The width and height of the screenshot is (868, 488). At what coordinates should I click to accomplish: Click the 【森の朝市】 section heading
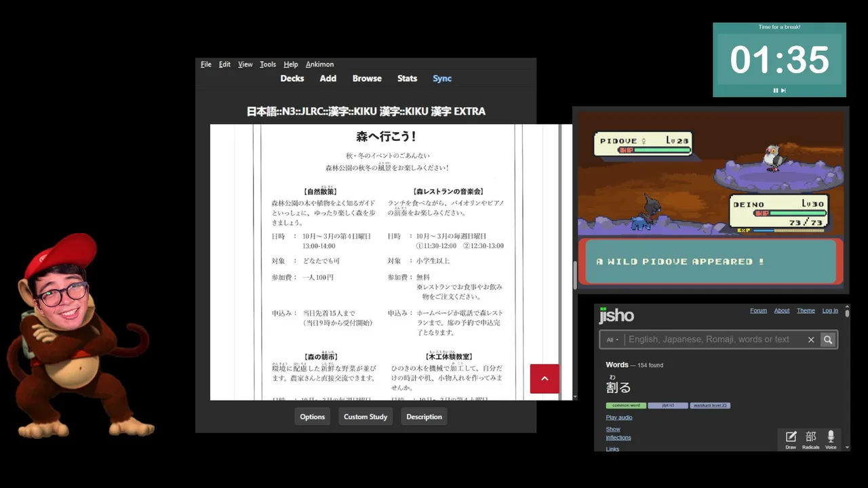321,357
